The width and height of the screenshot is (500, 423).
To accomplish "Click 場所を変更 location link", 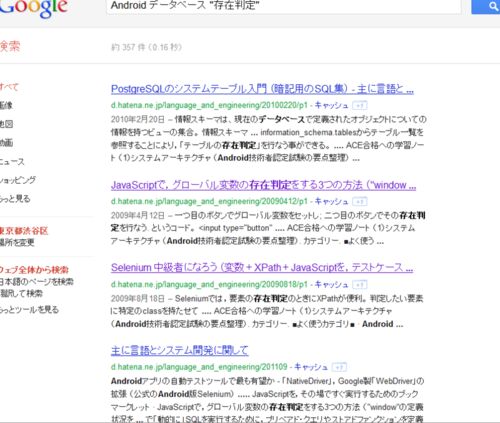I will pyautogui.click(x=17, y=242).
